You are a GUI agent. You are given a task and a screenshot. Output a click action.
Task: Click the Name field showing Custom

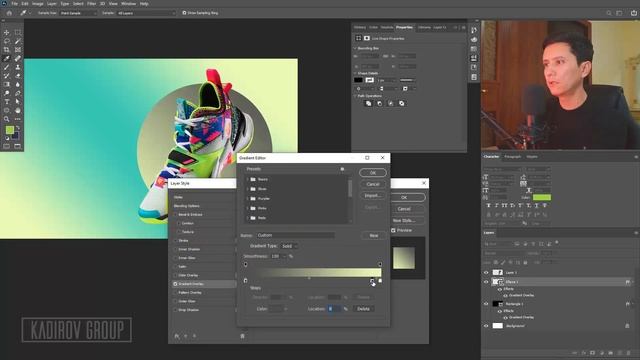point(296,236)
